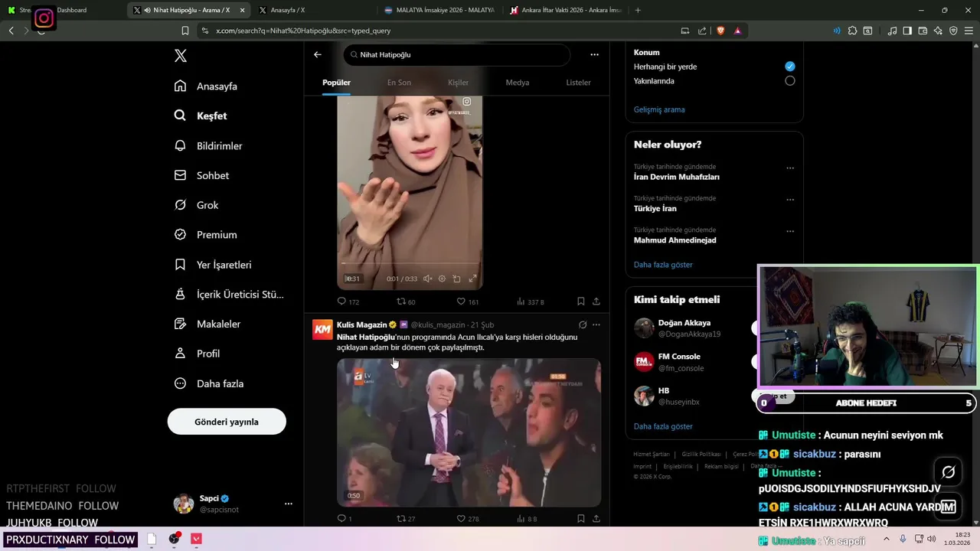980x551 pixels.
Task: Open Doğan Akkaya profile suggestion
Action: pyautogui.click(x=684, y=323)
